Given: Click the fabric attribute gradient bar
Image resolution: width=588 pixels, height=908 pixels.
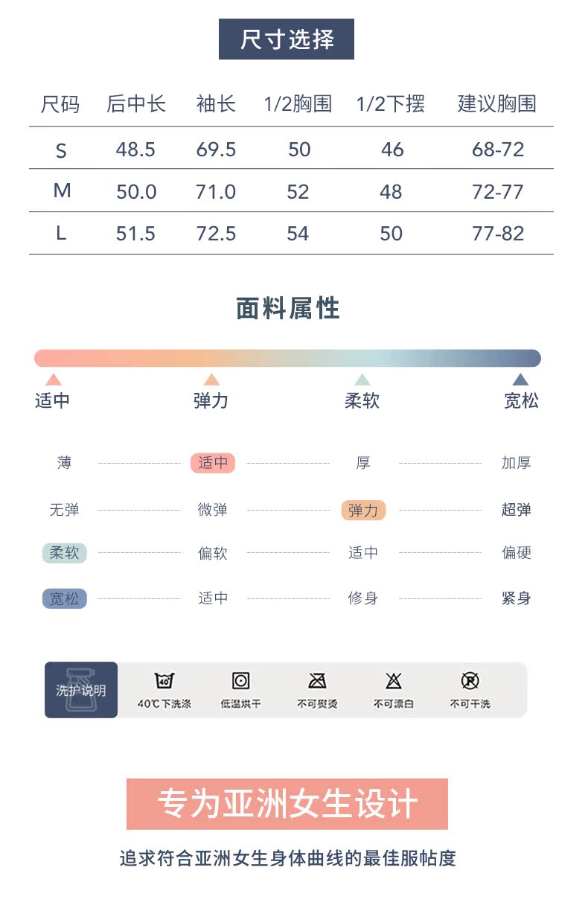Looking at the screenshot, I should pos(287,358).
